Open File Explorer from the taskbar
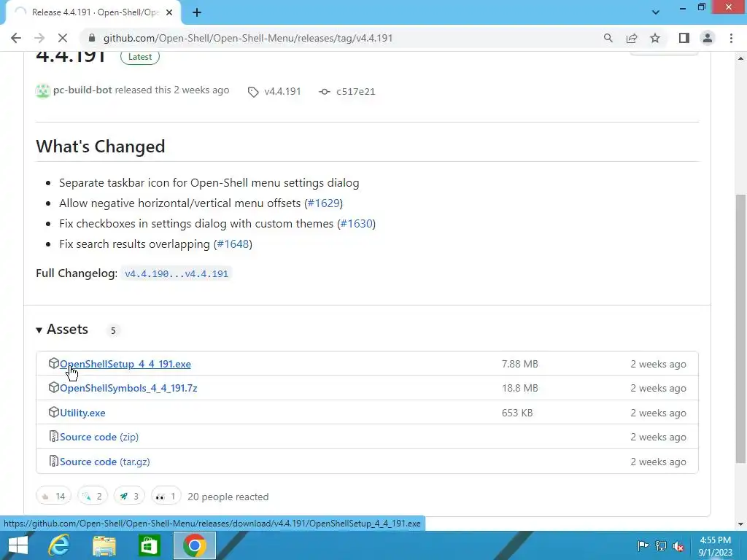The image size is (747, 560). tap(104, 546)
